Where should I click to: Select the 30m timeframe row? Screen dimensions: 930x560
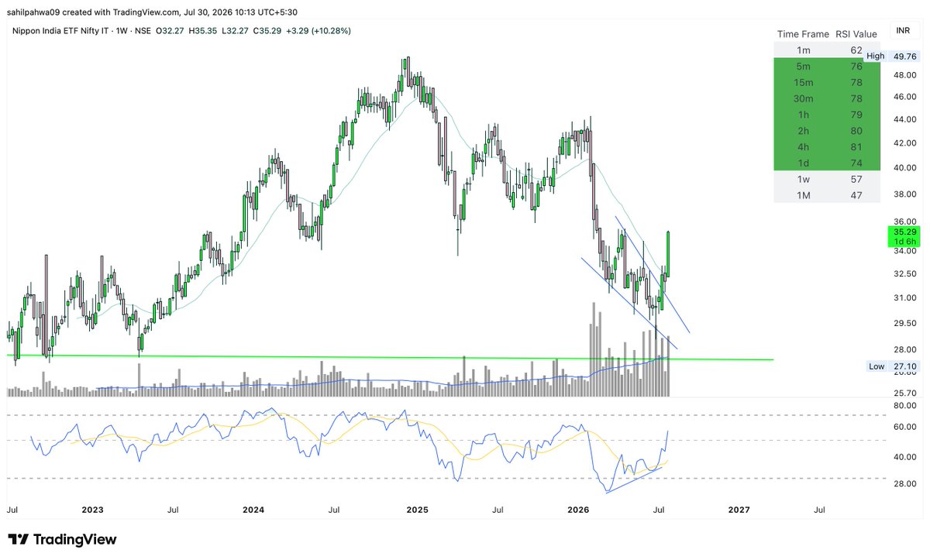coord(827,98)
